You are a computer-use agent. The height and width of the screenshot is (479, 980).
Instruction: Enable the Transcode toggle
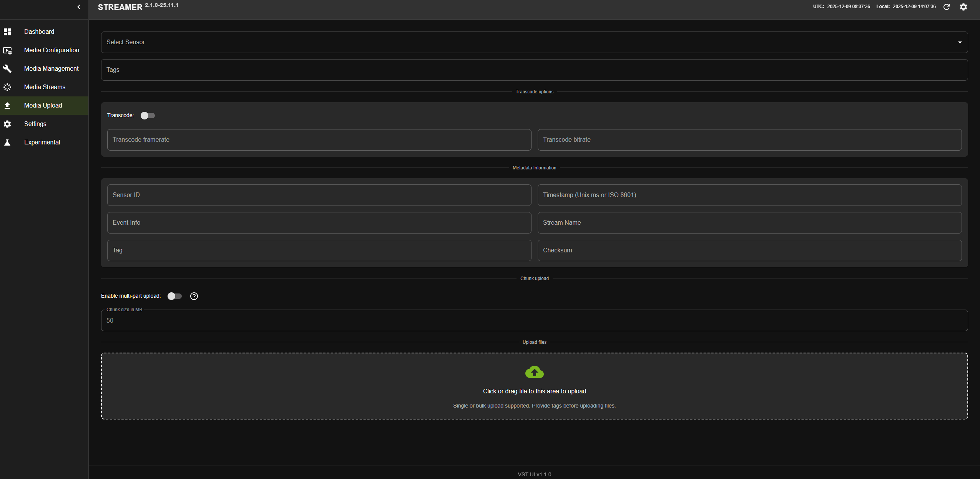(x=148, y=115)
